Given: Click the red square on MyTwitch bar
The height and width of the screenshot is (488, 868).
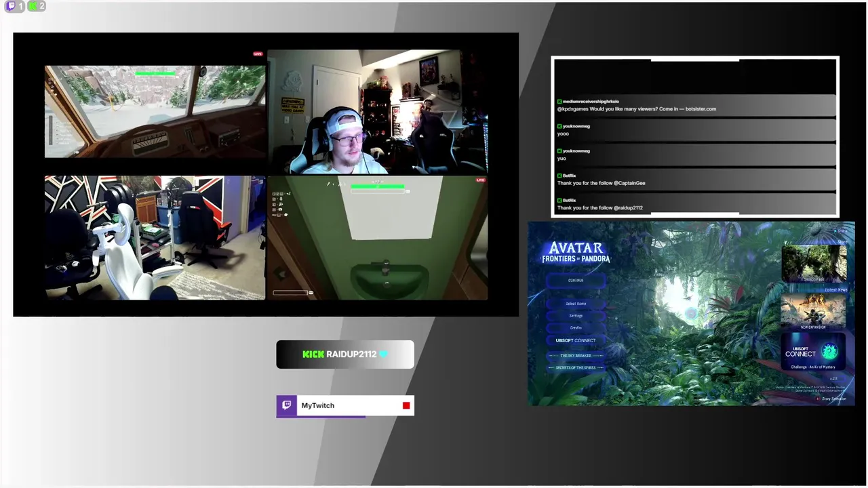Looking at the screenshot, I should (406, 405).
